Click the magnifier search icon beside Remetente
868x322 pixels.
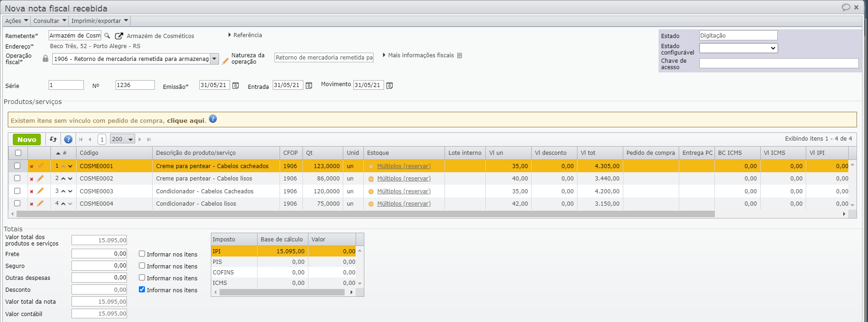107,36
